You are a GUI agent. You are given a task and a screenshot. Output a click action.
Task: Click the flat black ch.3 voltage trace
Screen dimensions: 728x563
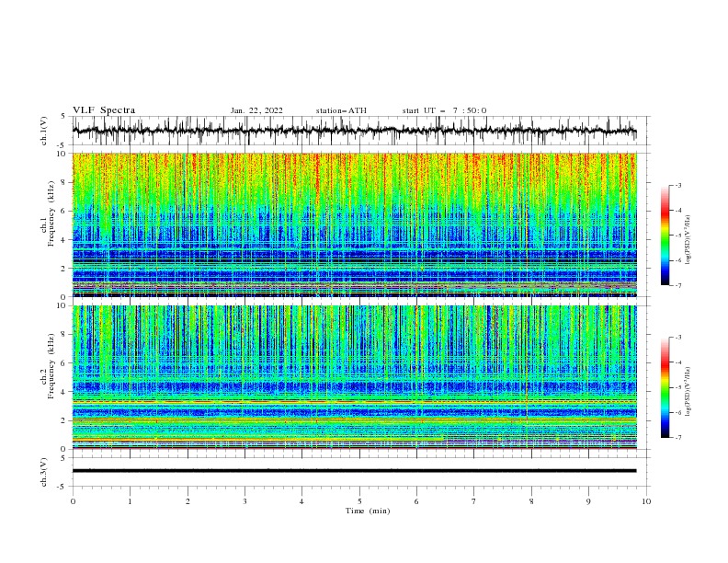(x=354, y=471)
